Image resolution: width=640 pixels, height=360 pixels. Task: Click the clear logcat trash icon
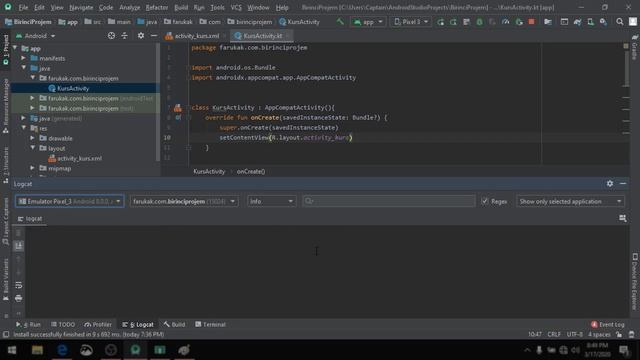[x=19, y=233]
